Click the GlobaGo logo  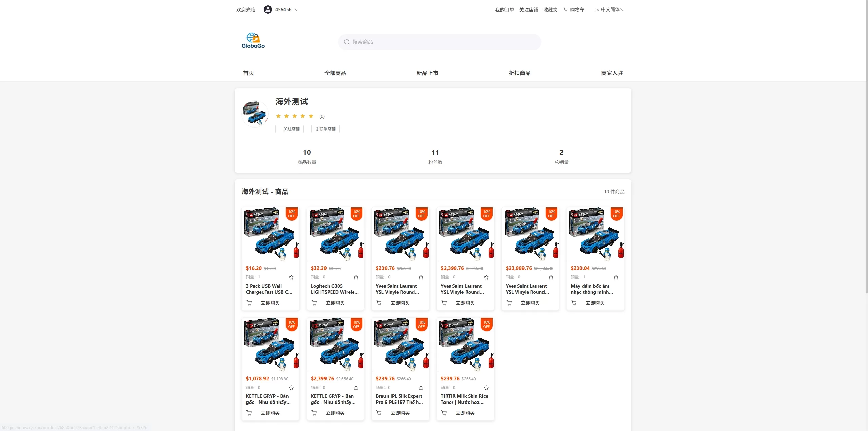pos(253,40)
